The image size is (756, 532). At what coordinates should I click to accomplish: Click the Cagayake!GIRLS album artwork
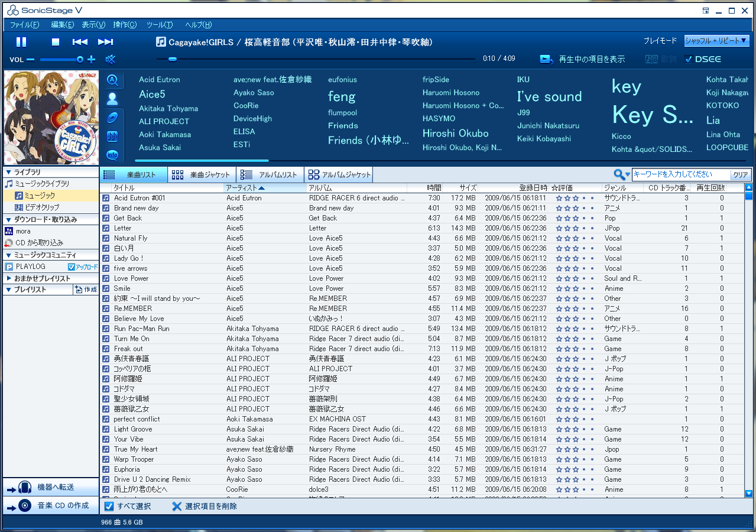pyautogui.click(x=51, y=118)
